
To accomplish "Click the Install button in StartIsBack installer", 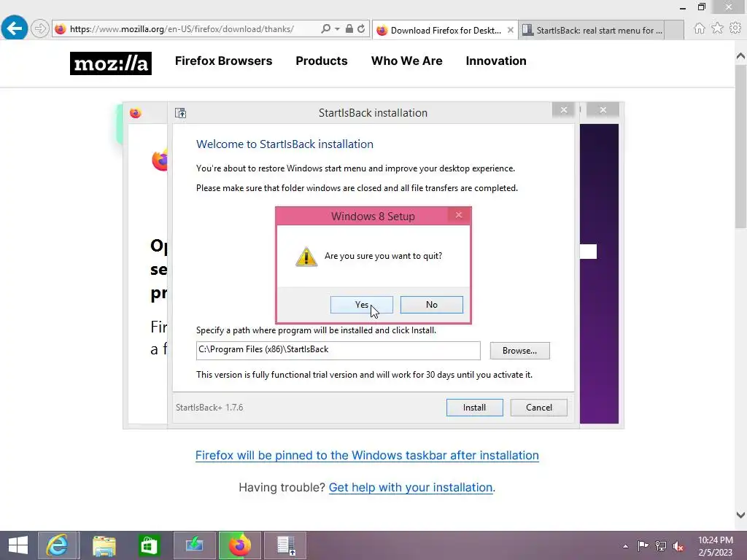I will coord(474,408).
